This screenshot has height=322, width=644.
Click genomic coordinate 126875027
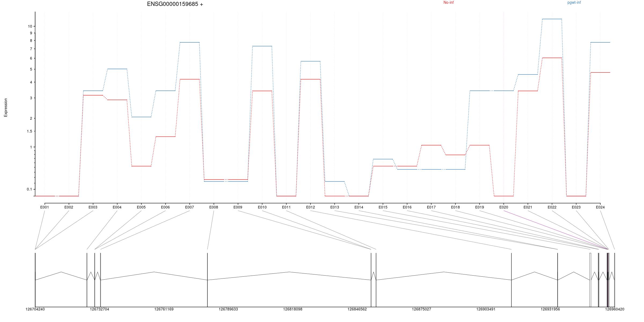point(422,309)
